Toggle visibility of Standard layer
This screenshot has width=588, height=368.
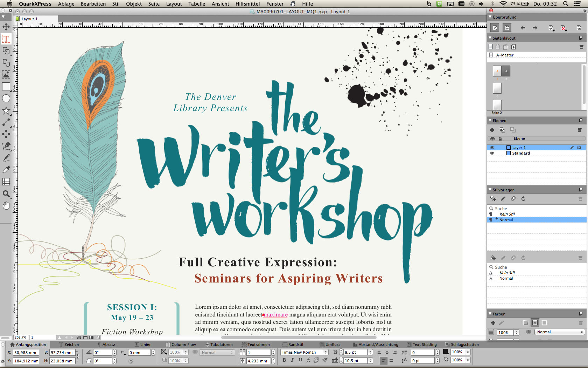[x=492, y=153]
